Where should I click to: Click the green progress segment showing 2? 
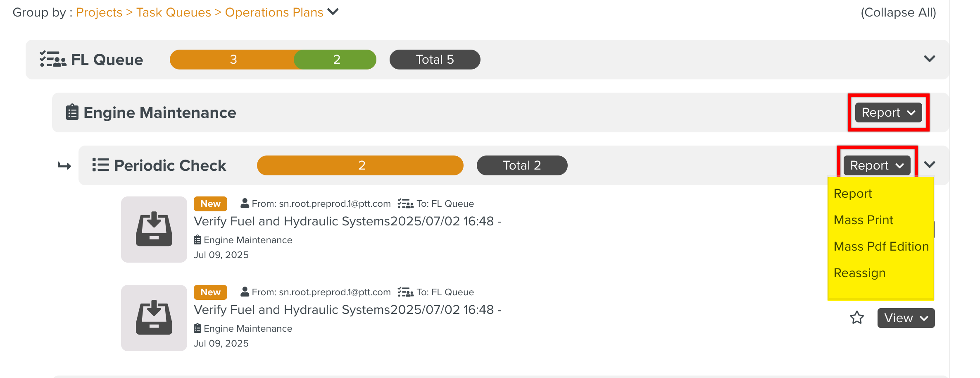tap(335, 60)
